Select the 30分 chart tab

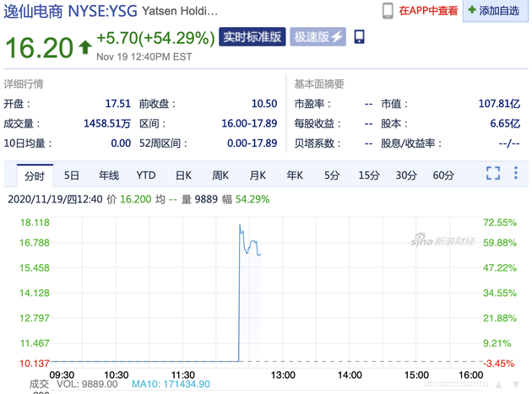click(406, 175)
